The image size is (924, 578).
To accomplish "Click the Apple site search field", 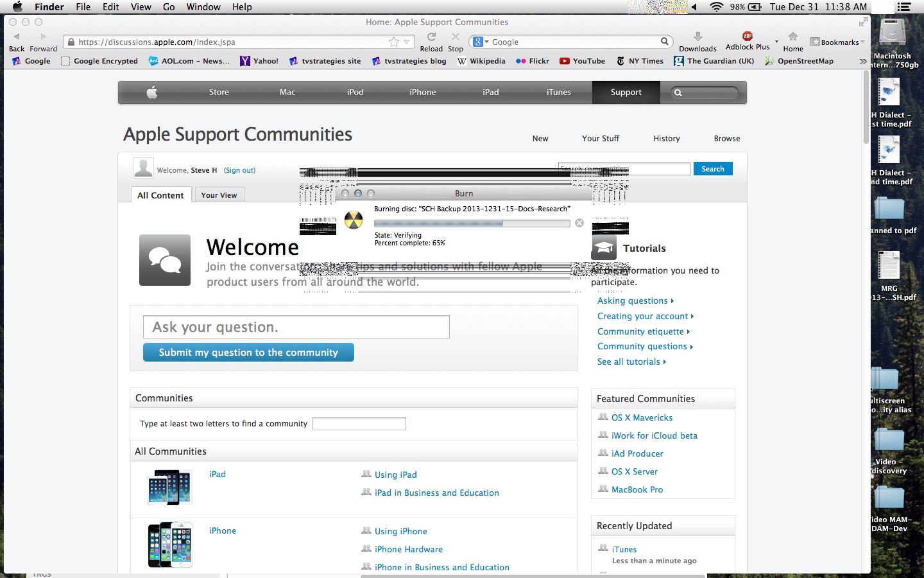I will (705, 93).
